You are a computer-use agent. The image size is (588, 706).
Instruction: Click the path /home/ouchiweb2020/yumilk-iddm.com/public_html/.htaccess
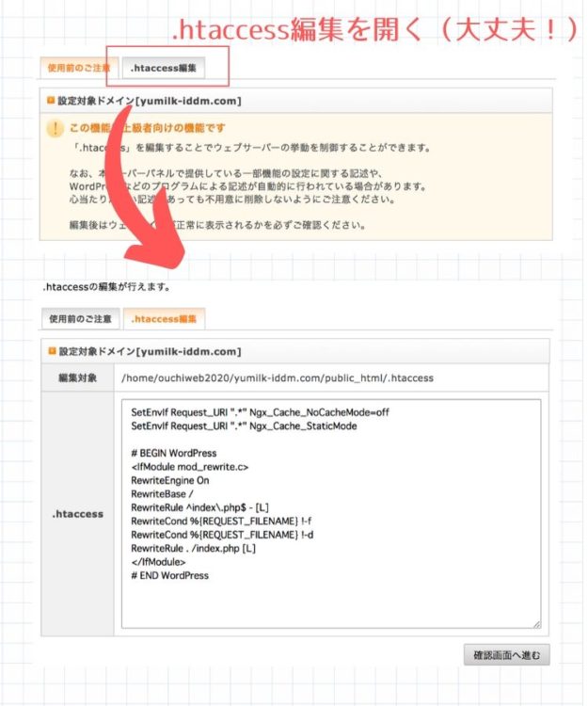click(278, 378)
